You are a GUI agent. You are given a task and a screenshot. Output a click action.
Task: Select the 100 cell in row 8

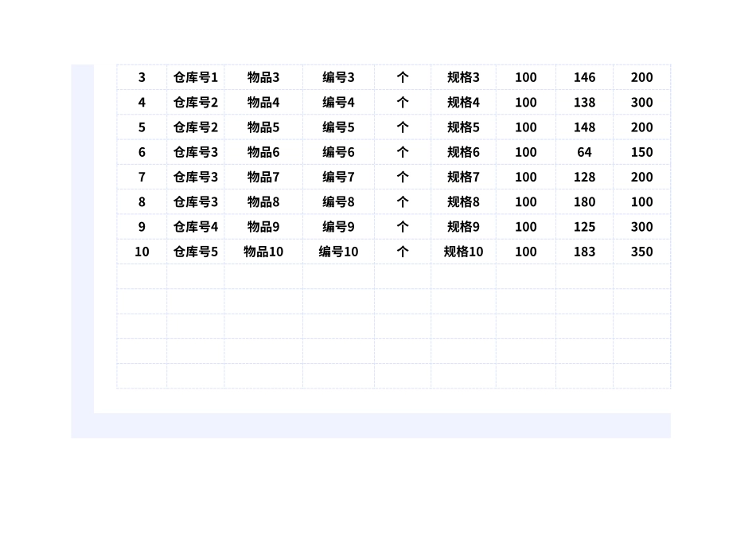coord(526,201)
